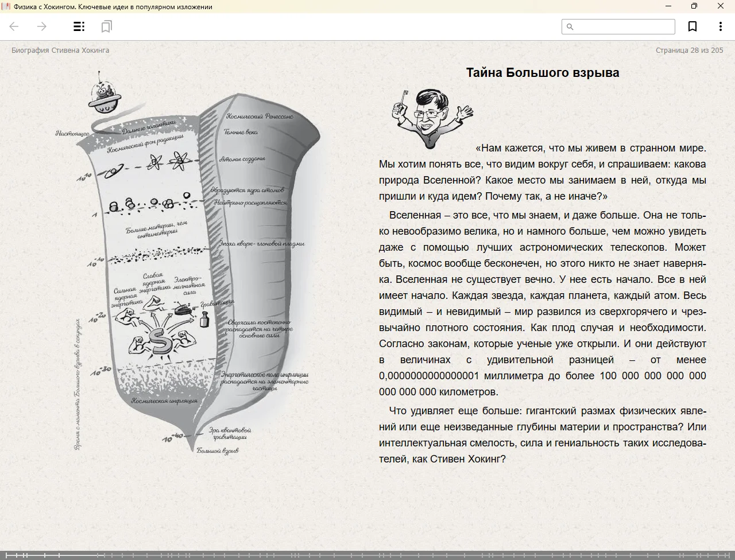Click the page indicator "Страница 28 из 205"
Image resolution: width=735 pixels, height=560 pixels.
pyautogui.click(x=689, y=50)
